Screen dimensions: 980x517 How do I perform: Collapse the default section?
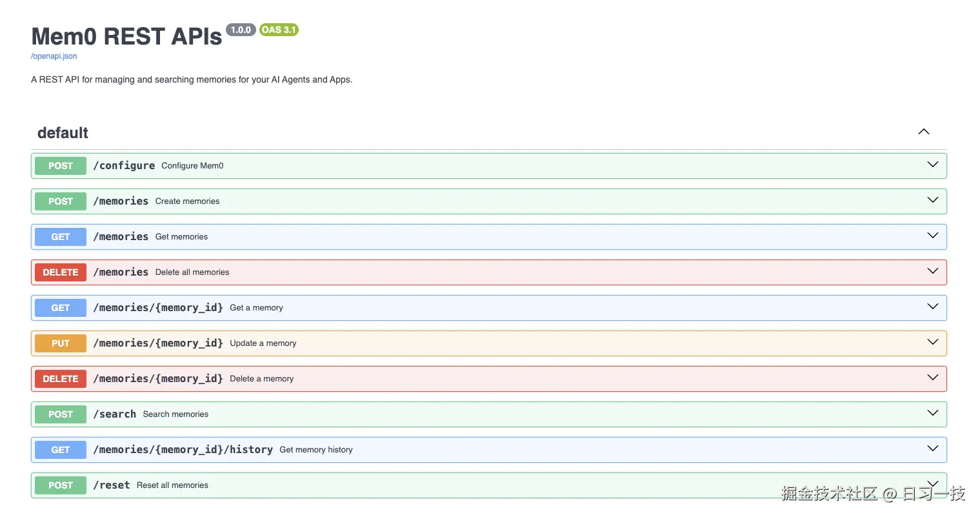[923, 131]
